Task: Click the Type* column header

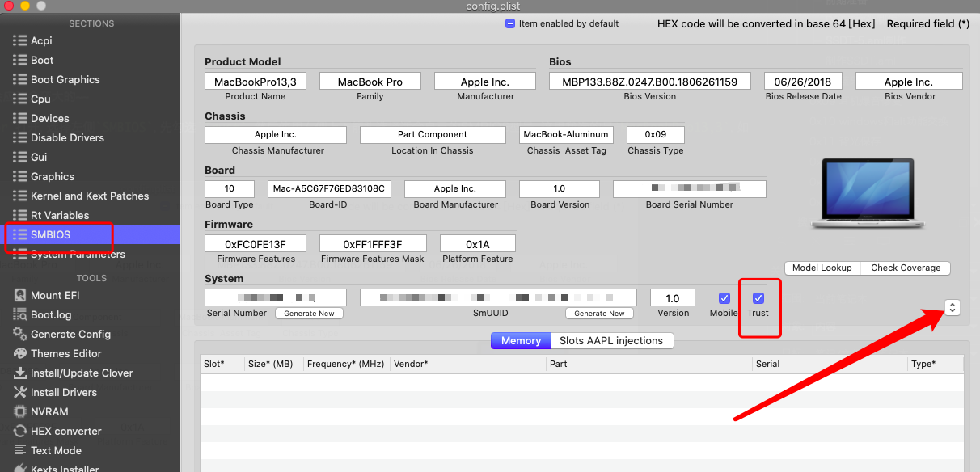Action: (x=936, y=364)
